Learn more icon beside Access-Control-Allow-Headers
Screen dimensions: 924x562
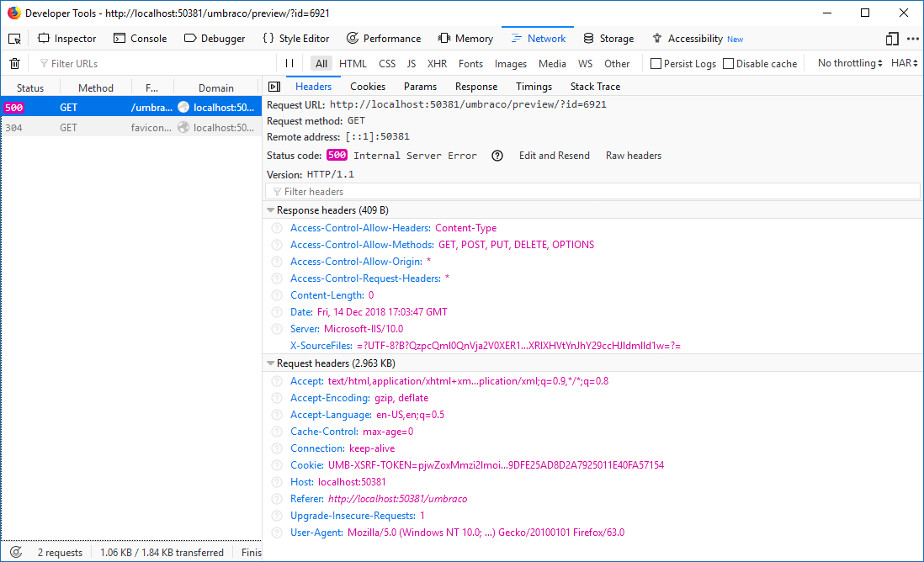(x=276, y=228)
